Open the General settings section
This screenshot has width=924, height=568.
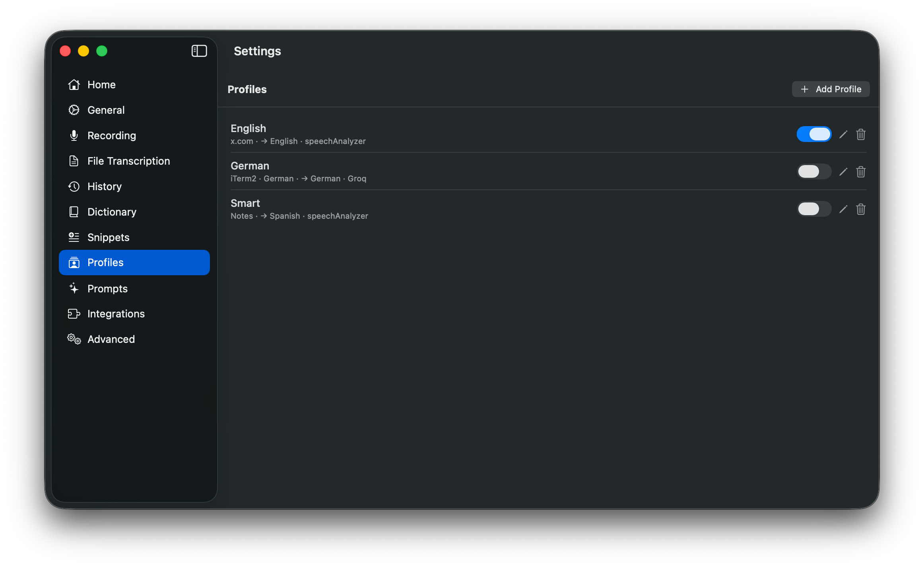pyautogui.click(x=106, y=110)
